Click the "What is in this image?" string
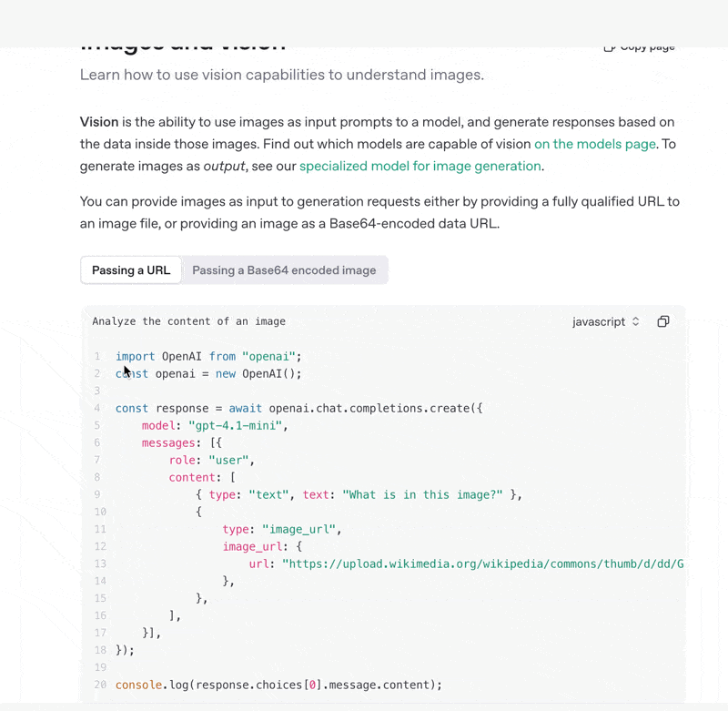Screen dimensions: 728x711 422,494
